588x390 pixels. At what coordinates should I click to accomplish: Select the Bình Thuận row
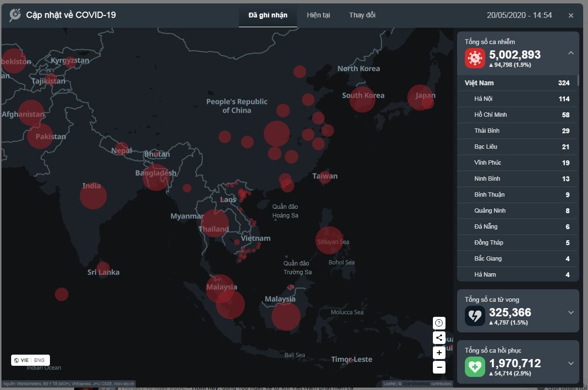point(517,195)
